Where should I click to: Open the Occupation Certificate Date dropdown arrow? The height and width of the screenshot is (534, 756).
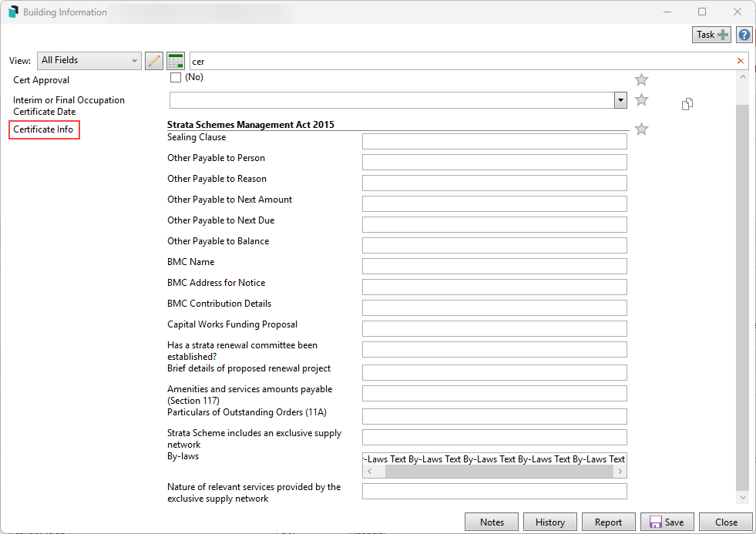pyautogui.click(x=620, y=100)
